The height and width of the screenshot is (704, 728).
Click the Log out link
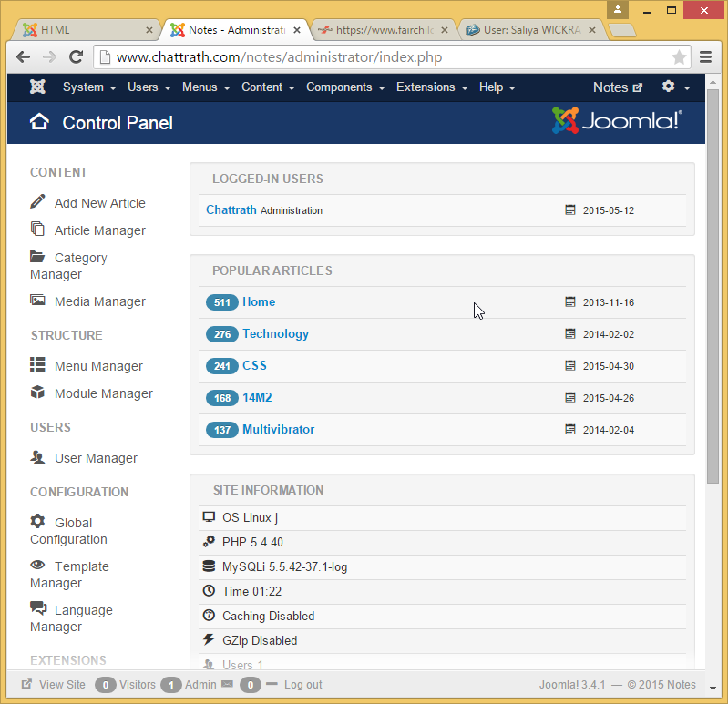[x=302, y=685]
